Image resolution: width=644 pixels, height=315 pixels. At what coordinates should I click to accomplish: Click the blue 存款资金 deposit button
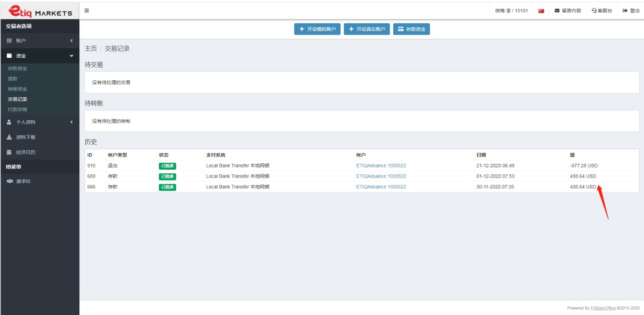412,29
